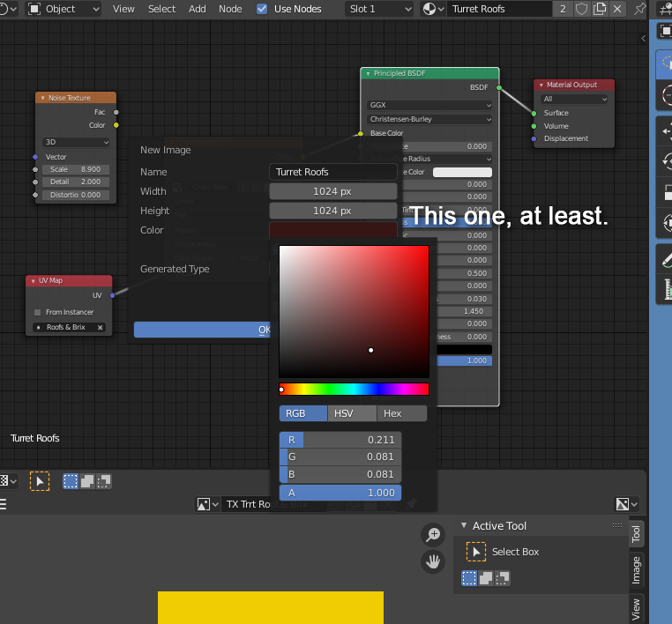Edit the Turret Roofs material name field

tap(499, 9)
